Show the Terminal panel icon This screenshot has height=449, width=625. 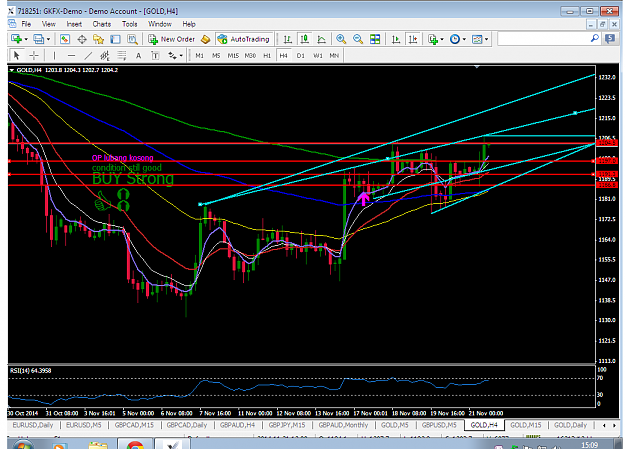115,39
